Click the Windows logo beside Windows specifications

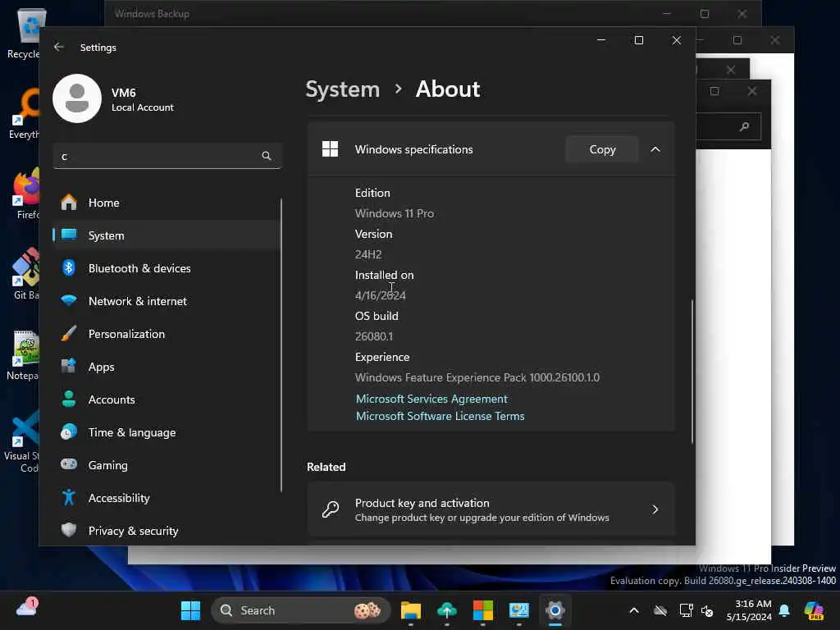(x=330, y=149)
